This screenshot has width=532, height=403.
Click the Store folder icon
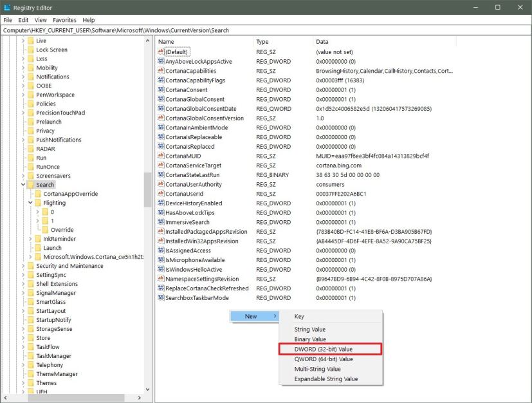pos(30,338)
